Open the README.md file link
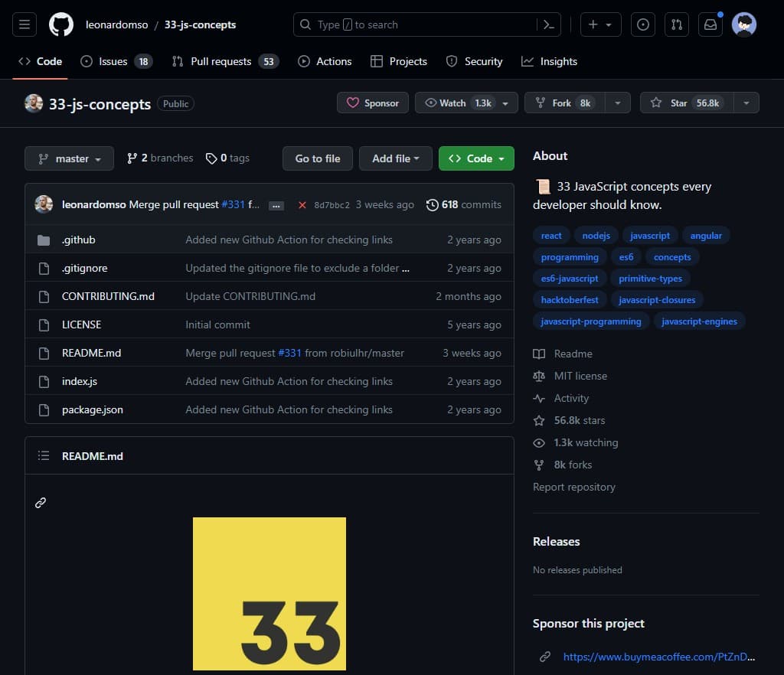 click(91, 353)
